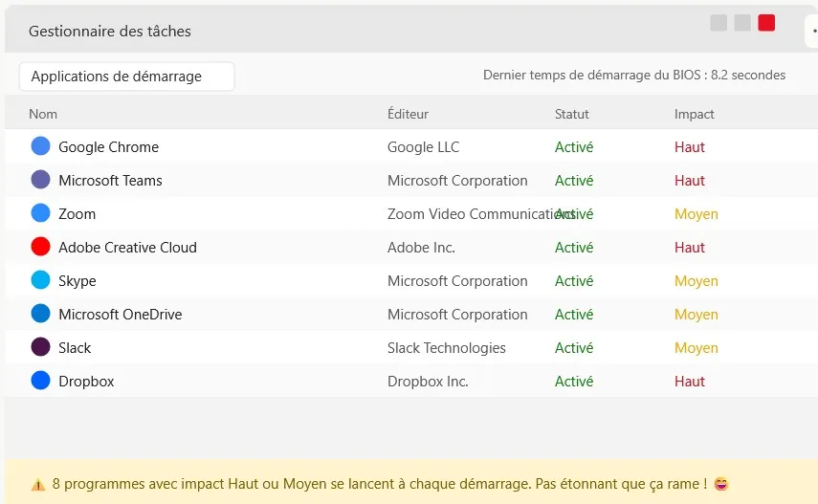Click the Slack Technologies publisher cell
818x504 pixels.
pyautogui.click(x=446, y=348)
